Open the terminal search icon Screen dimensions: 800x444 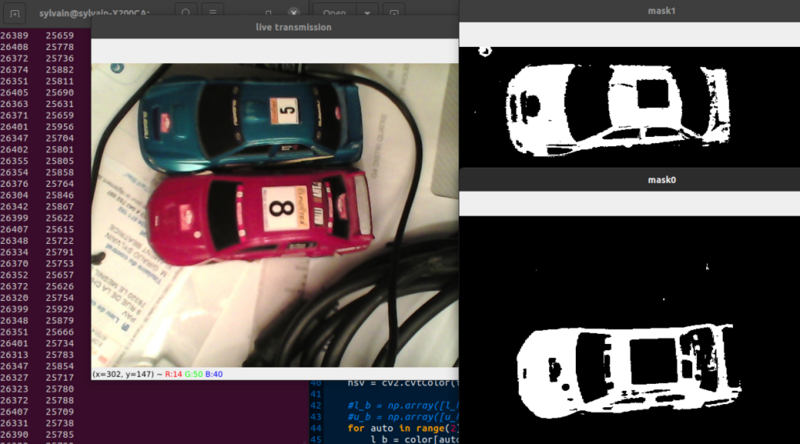[187, 14]
